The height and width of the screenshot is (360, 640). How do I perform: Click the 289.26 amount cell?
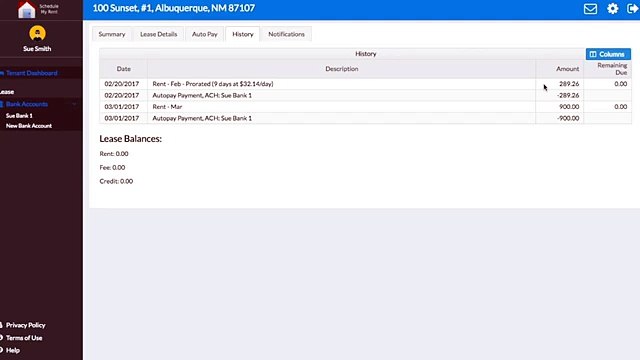(560, 84)
